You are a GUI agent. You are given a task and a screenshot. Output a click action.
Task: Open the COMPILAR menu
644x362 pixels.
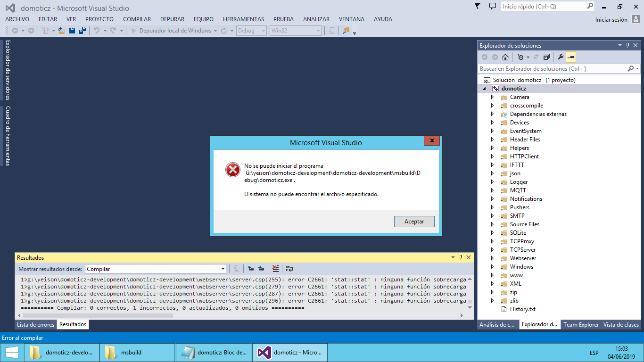(137, 19)
